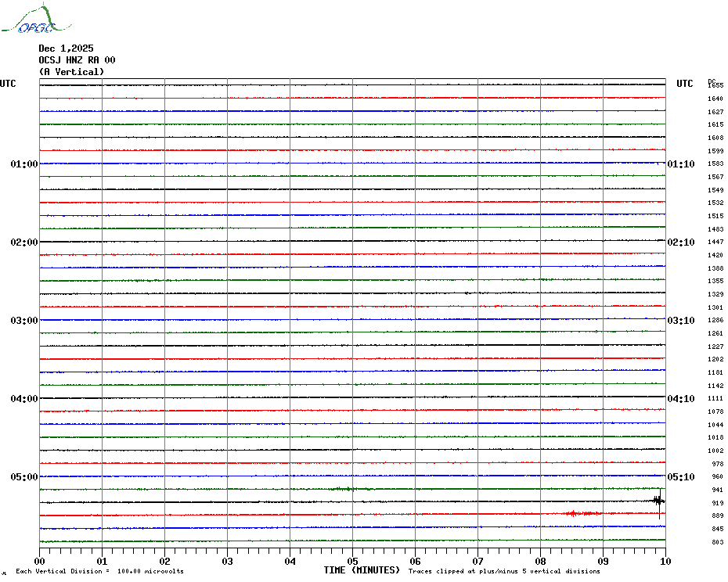Click the OFGC logo at top left

pos(37,19)
